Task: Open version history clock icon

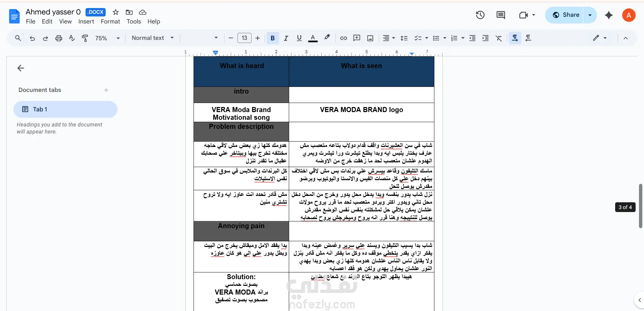Action: (x=480, y=15)
